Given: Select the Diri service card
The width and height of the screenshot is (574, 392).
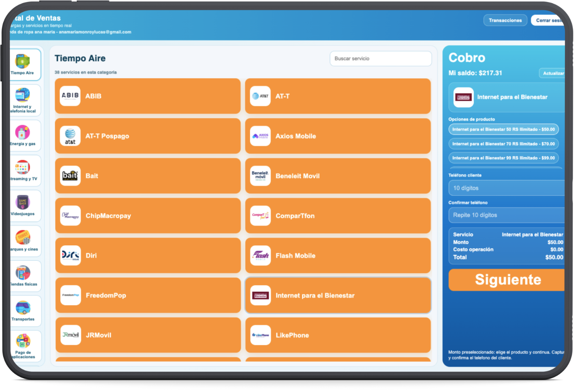Looking at the screenshot, I should (148, 255).
